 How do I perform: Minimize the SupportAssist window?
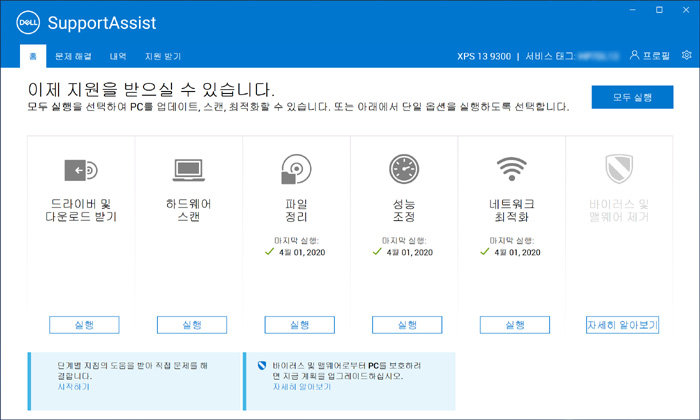point(633,10)
